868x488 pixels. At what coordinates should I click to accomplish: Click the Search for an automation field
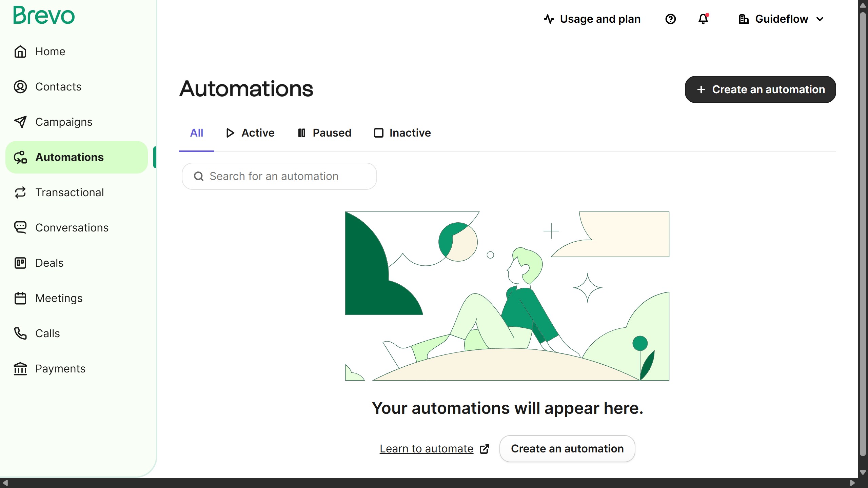(279, 176)
